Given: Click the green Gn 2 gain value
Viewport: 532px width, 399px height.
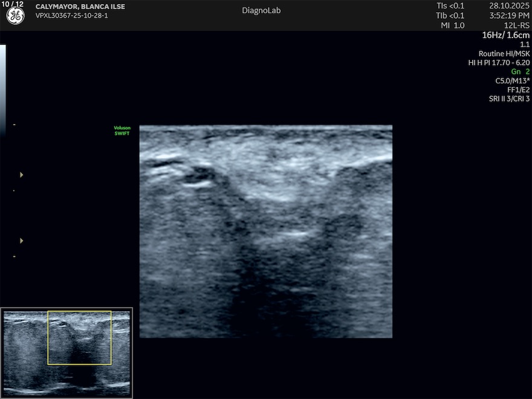Looking at the screenshot, I should pyautogui.click(x=520, y=71).
